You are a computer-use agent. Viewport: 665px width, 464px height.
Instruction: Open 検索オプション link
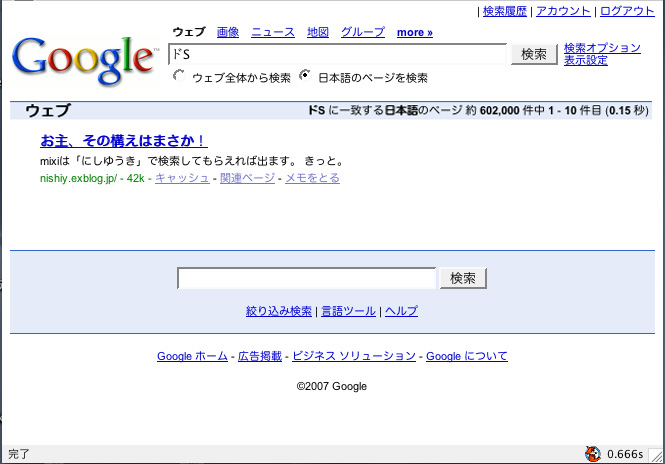pyautogui.click(x=602, y=48)
